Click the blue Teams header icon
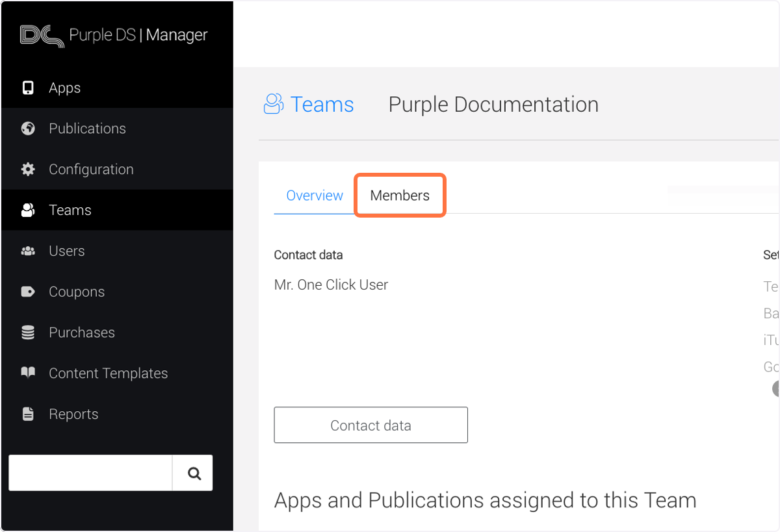 pyautogui.click(x=274, y=104)
